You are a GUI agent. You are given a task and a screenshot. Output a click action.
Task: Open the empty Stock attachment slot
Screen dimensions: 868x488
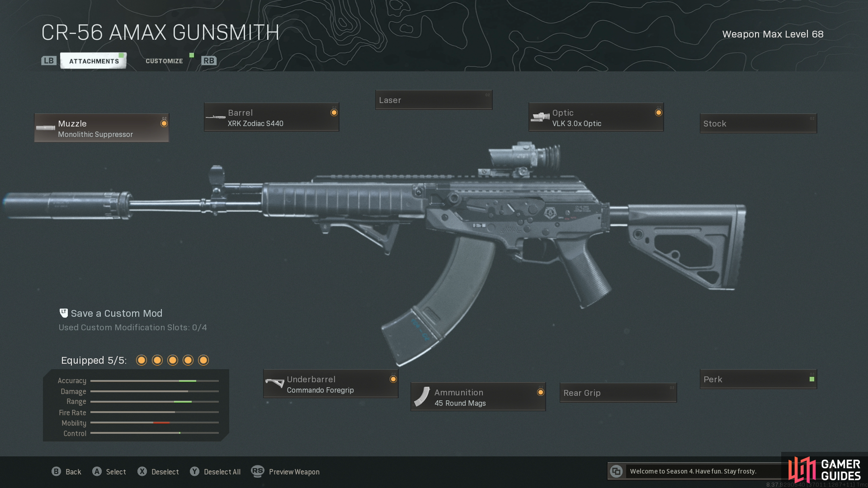coord(759,123)
